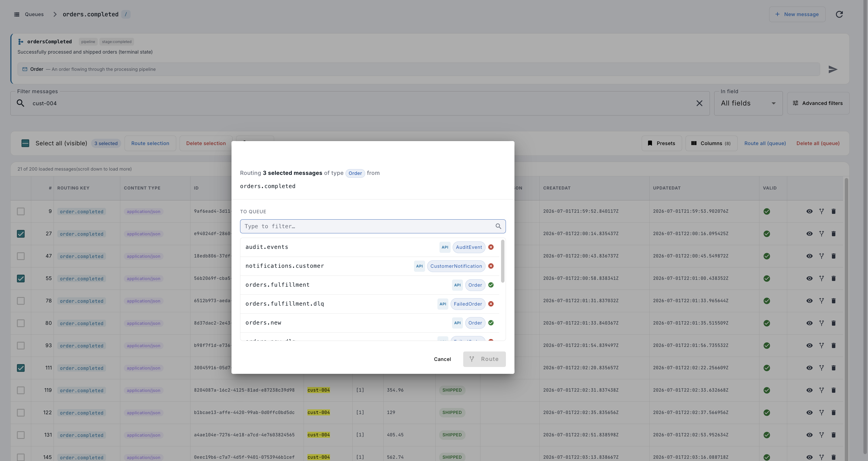The image size is (868, 461).
Task: Click the refresh icon at top right
Action: pos(839,14)
